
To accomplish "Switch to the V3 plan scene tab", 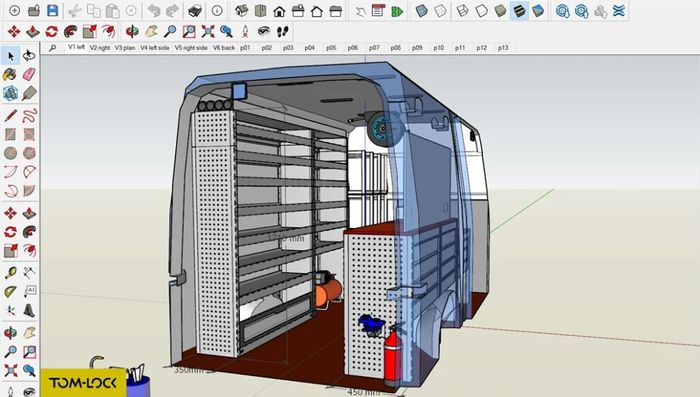I will (125, 47).
